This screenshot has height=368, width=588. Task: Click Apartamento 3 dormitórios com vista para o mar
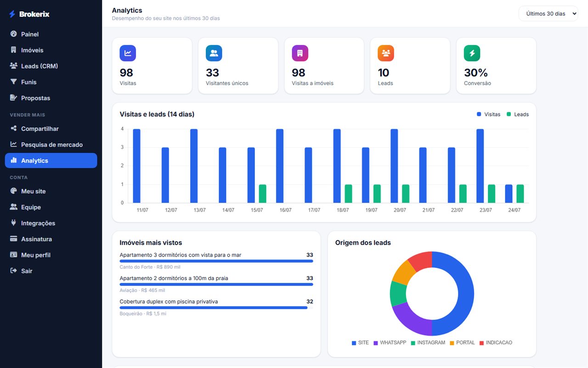click(x=181, y=255)
